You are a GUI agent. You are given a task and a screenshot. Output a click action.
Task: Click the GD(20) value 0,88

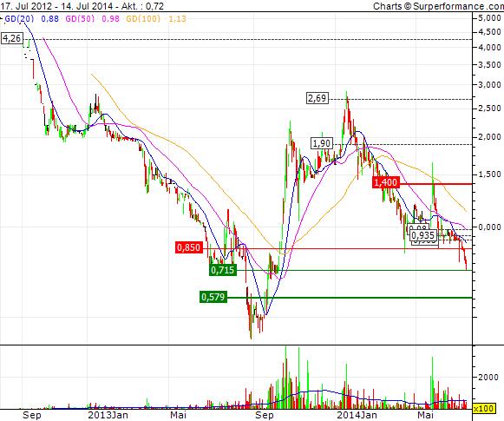click(49, 18)
